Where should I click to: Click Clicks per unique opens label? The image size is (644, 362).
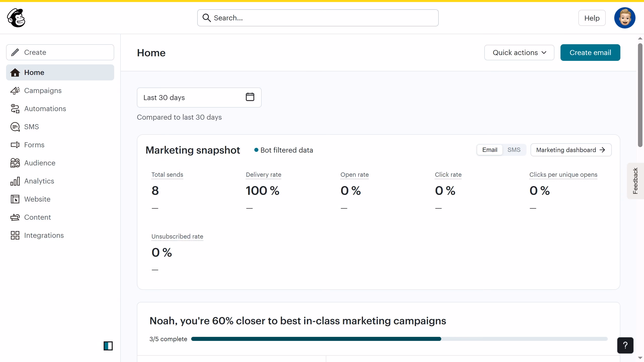[x=563, y=174]
